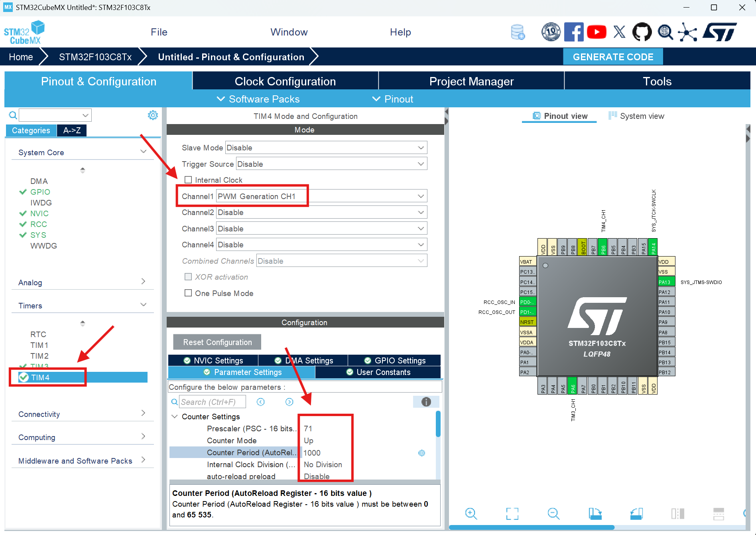The image size is (756, 535).
Task: Open the GPIO Settings tab
Action: pos(395,360)
